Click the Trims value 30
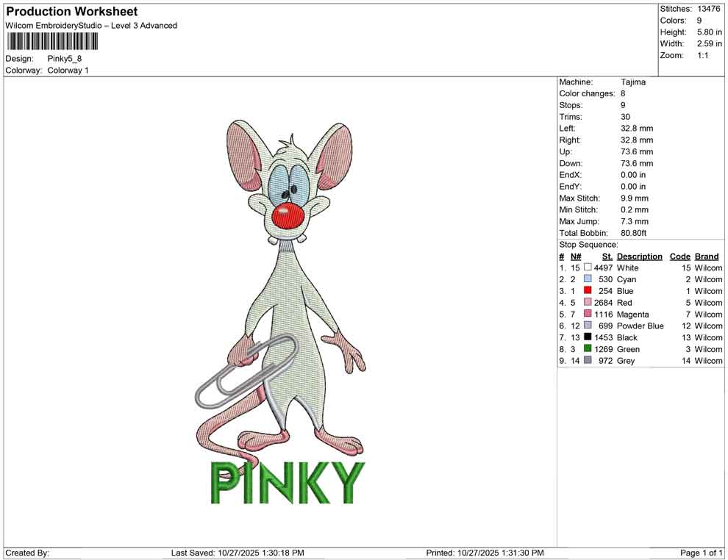This screenshot has width=728, height=560. coord(625,117)
